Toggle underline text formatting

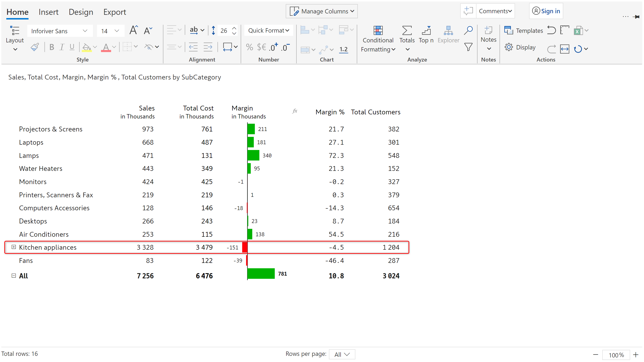point(72,47)
